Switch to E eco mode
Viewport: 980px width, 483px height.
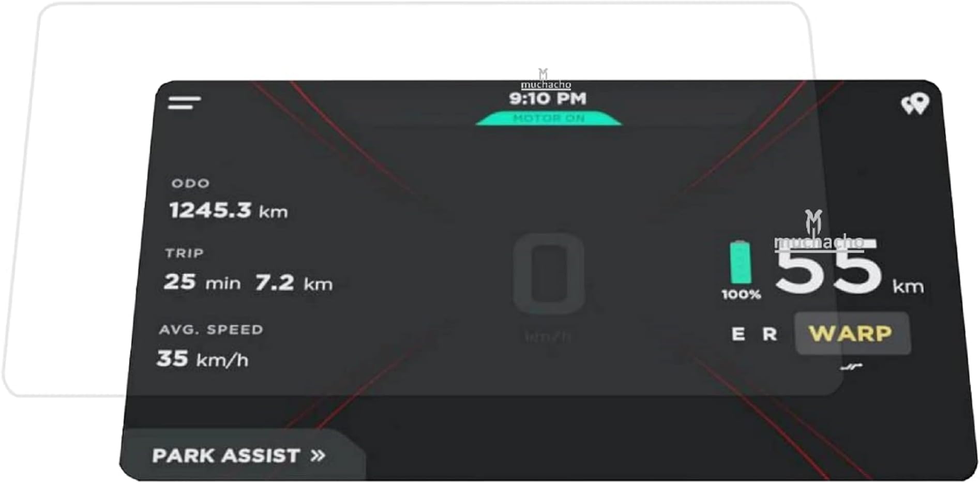[738, 334]
